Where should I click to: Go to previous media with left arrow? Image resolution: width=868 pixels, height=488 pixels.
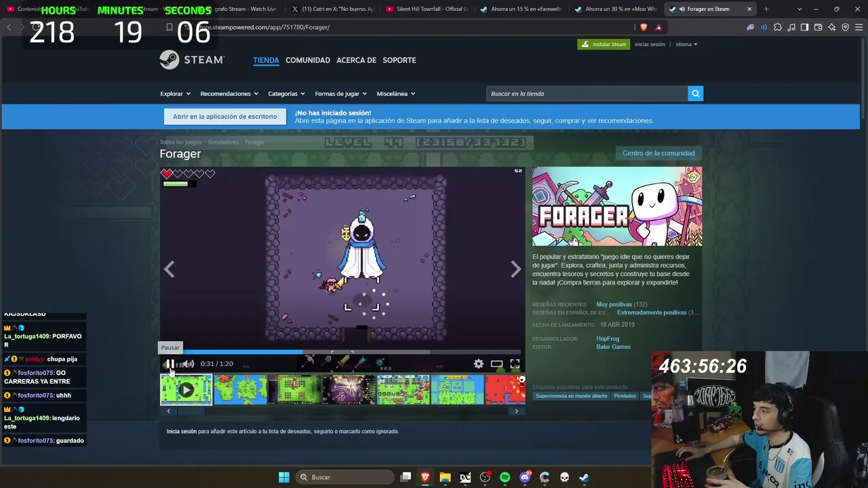(169, 269)
